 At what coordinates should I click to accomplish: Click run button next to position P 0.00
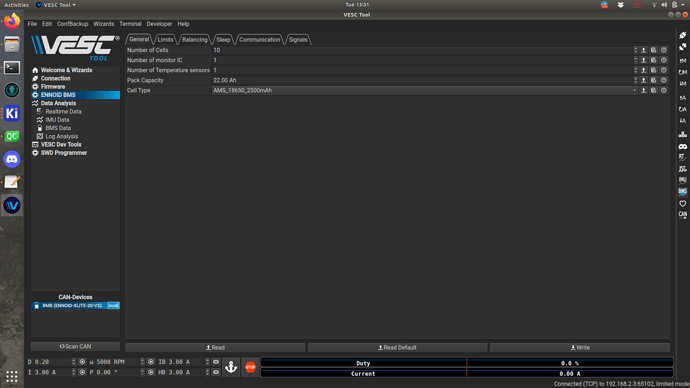coord(151,372)
